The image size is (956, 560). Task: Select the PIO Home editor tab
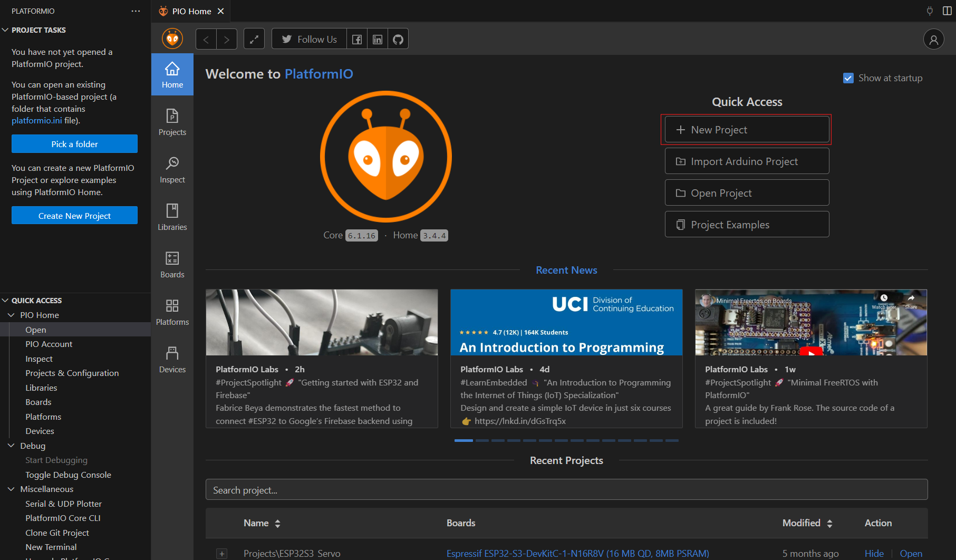[191, 11]
